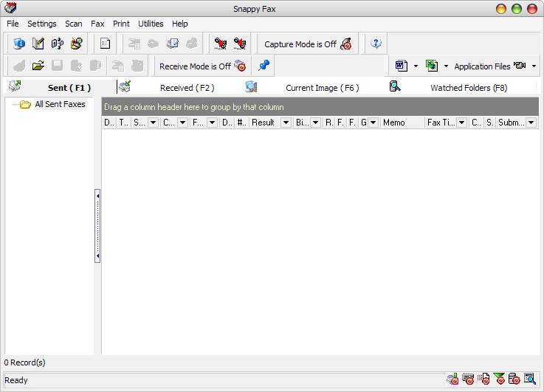Toggle Capture Mode is Off button
This screenshot has width=544, height=392.
[308, 44]
